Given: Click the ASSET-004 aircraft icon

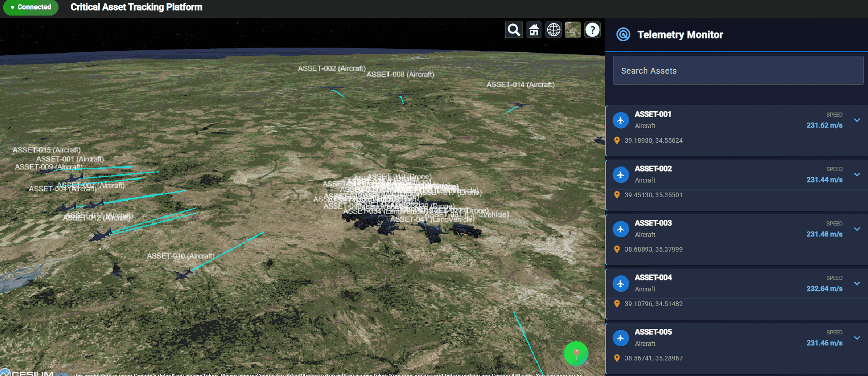Looking at the screenshot, I should coord(620,284).
